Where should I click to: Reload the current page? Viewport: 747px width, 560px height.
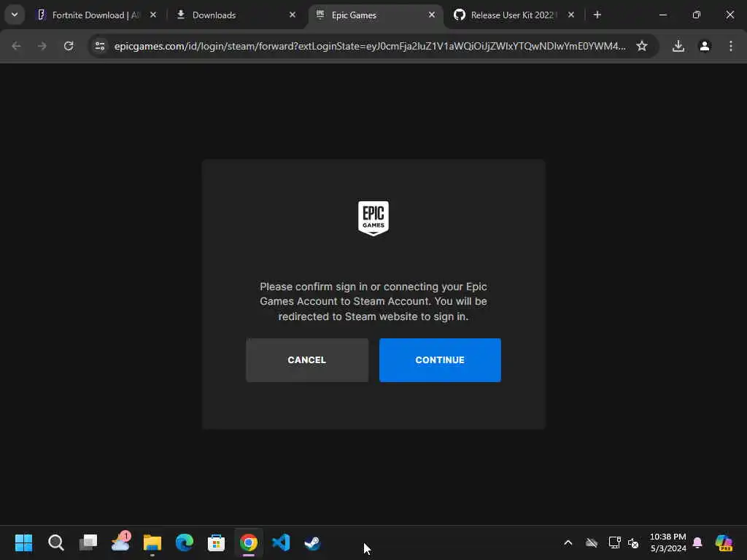coord(69,46)
